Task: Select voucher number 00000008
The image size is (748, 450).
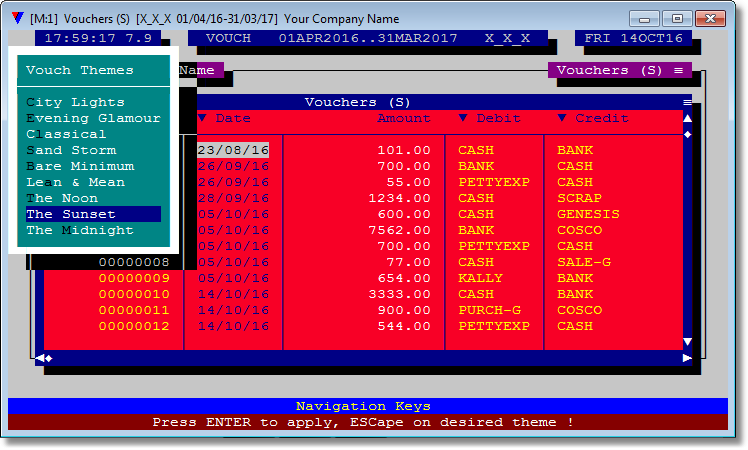Action: [134, 262]
